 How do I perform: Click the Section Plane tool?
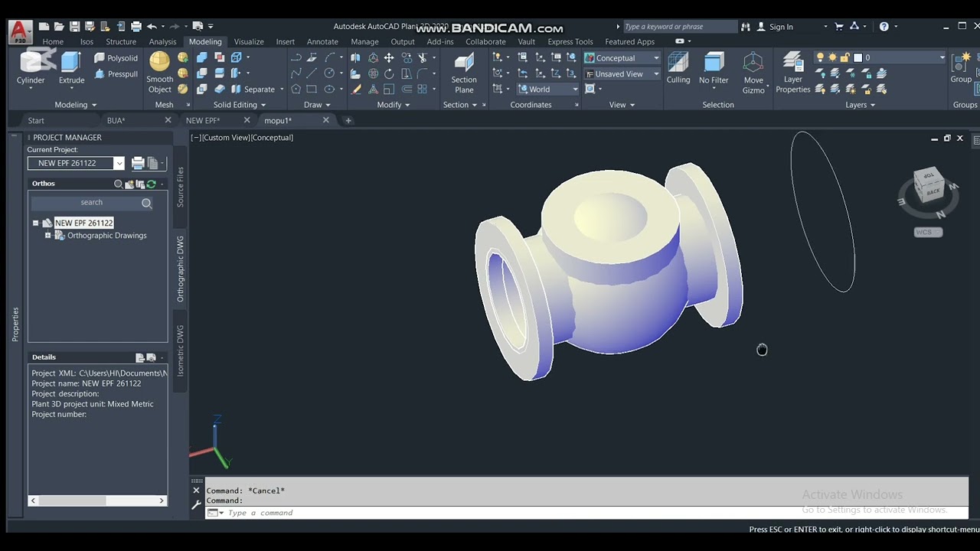[463, 73]
